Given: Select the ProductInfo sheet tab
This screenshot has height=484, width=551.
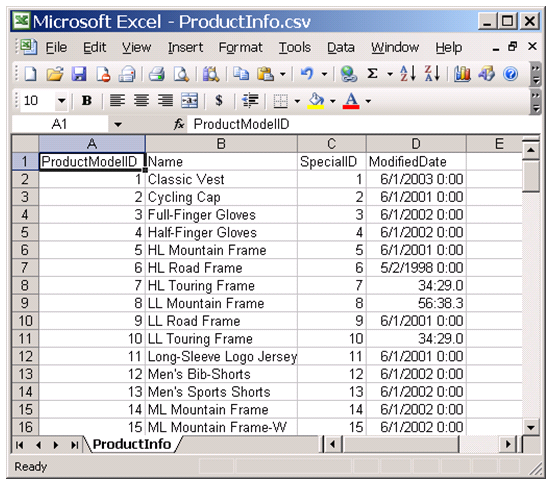Looking at the screenshot, I should [x=132, y=444].
